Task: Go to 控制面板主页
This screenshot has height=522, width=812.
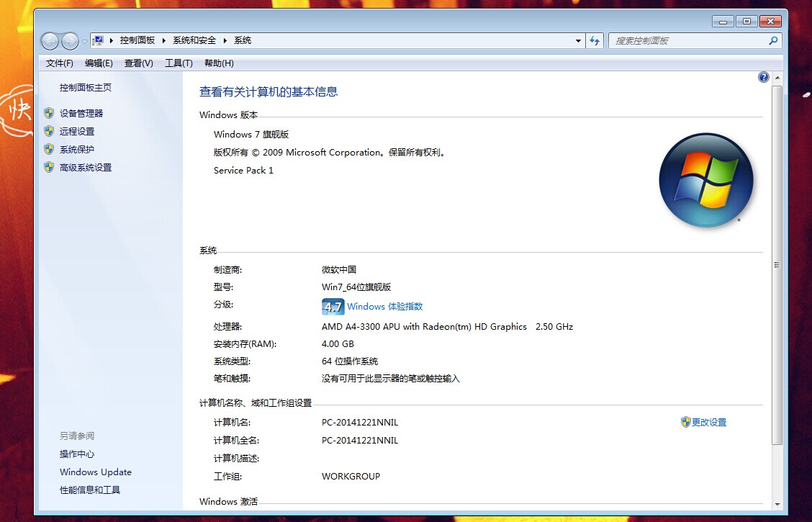Action: click(86, 88)
